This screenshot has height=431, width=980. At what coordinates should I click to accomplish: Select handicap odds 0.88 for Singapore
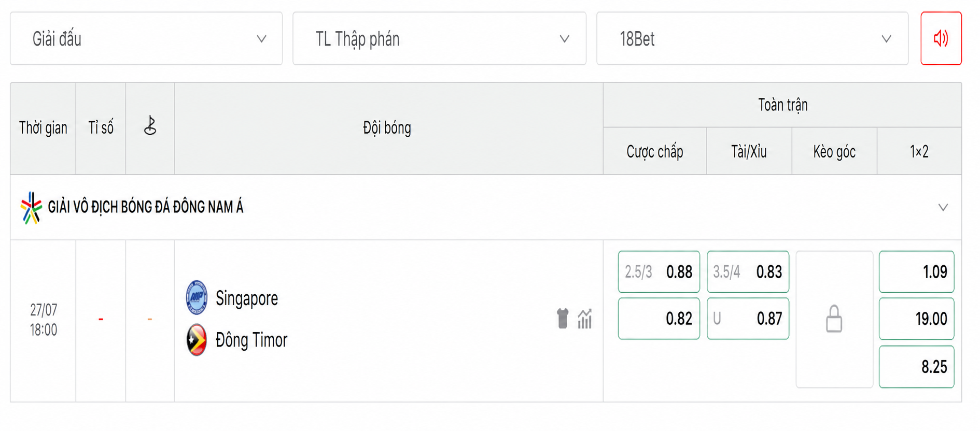659,272
